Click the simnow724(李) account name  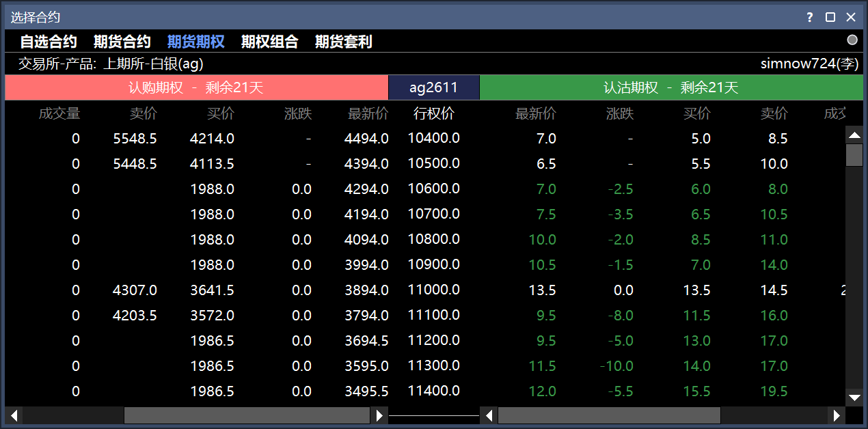(810, 64)
